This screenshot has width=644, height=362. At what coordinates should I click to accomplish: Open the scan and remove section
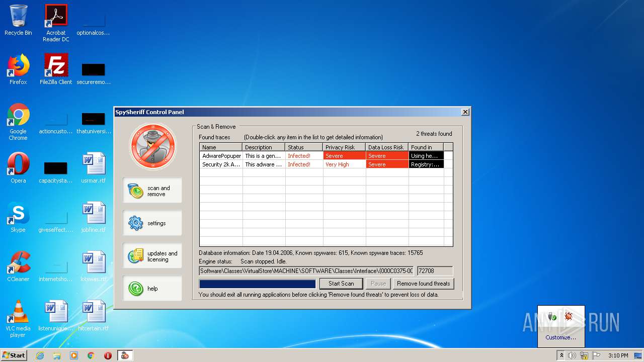(x=152, y=191)
